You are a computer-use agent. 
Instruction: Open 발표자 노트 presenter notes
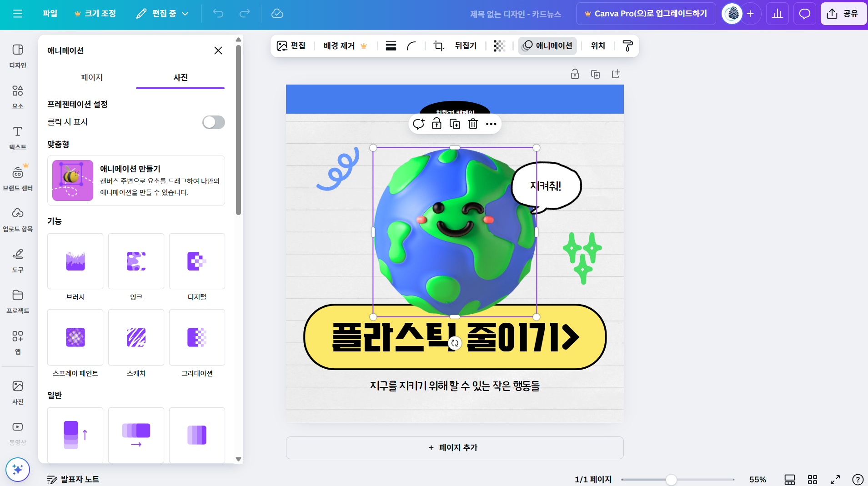[x=73, y=480]
